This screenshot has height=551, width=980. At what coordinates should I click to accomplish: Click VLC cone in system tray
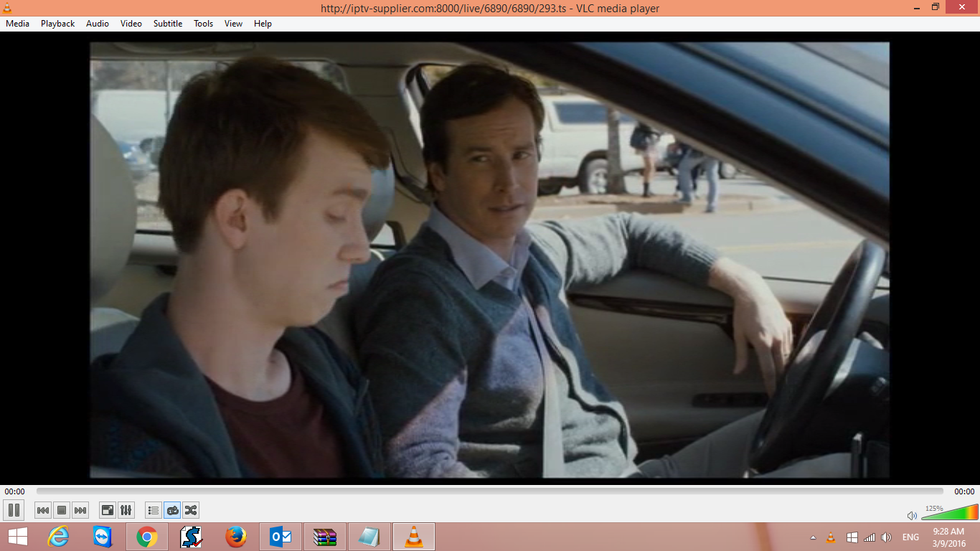coord(831,537)
